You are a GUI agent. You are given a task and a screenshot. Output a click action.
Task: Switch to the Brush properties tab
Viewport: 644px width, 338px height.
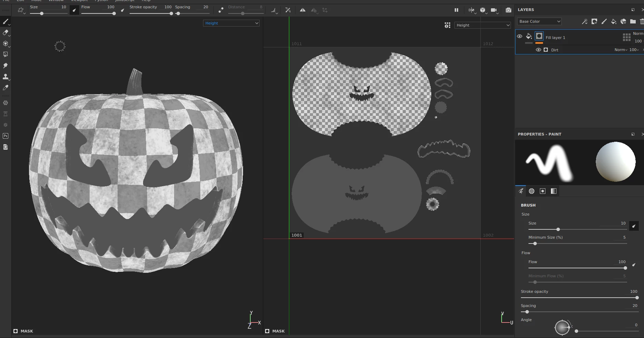521,191
